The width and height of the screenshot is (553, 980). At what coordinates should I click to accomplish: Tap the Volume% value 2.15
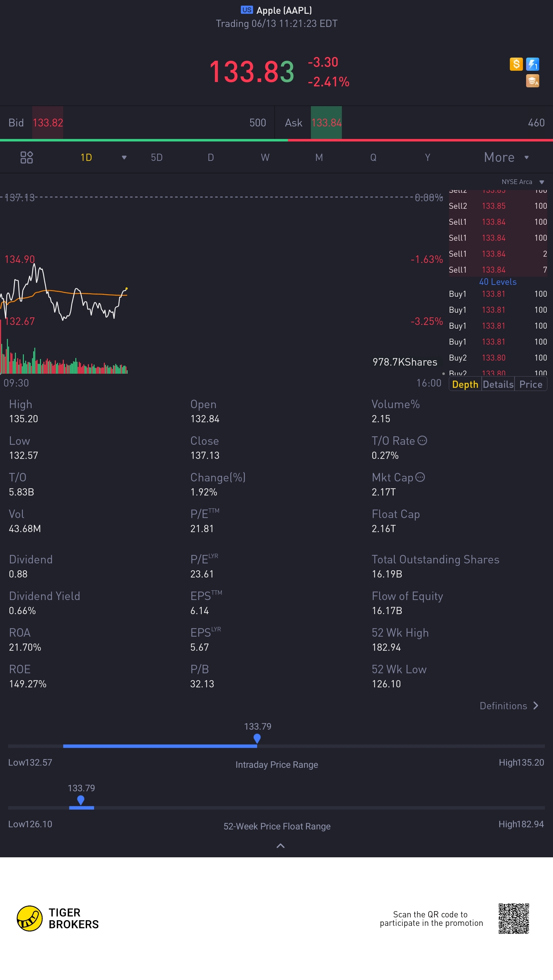point(381,418)
